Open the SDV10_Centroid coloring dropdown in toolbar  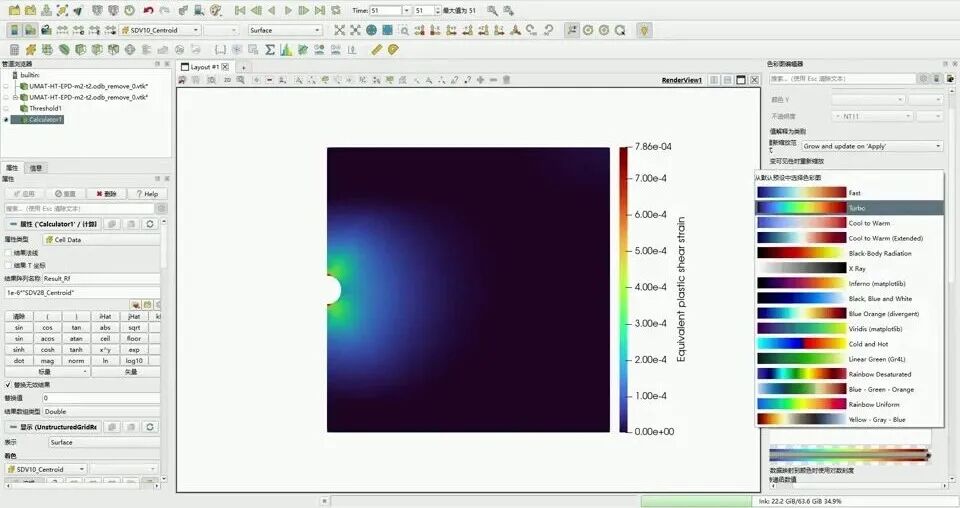click(x=160, y=30)
